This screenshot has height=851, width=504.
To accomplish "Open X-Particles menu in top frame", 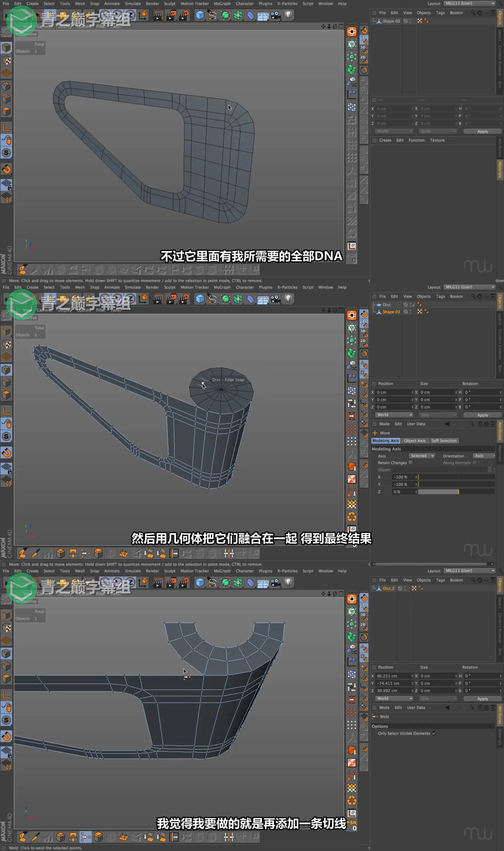I will pos(287,3).
